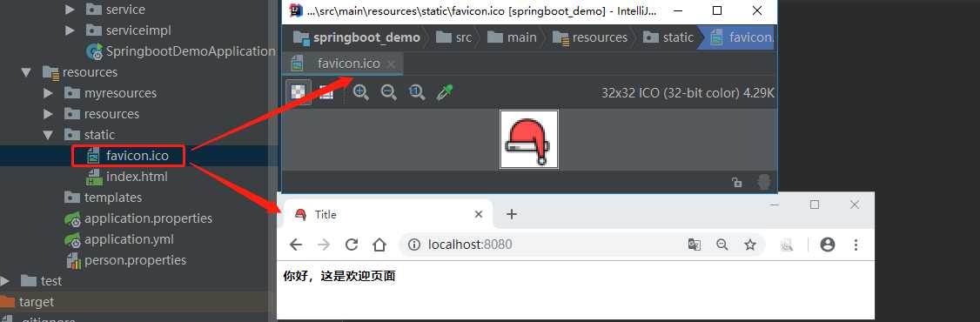The width and height of the screenshot is (980, 322).
Task: Go back in the browser
Action: point(296,245)
